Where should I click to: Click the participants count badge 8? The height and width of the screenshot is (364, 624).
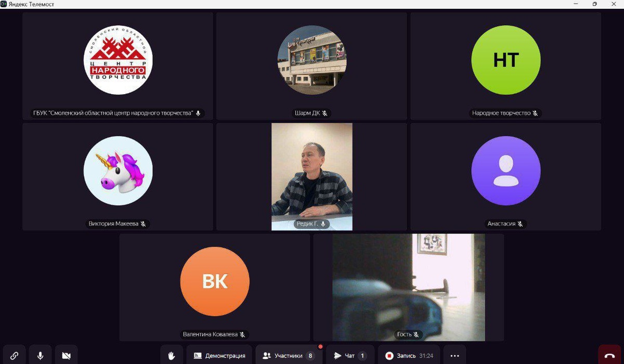(310, 356)
